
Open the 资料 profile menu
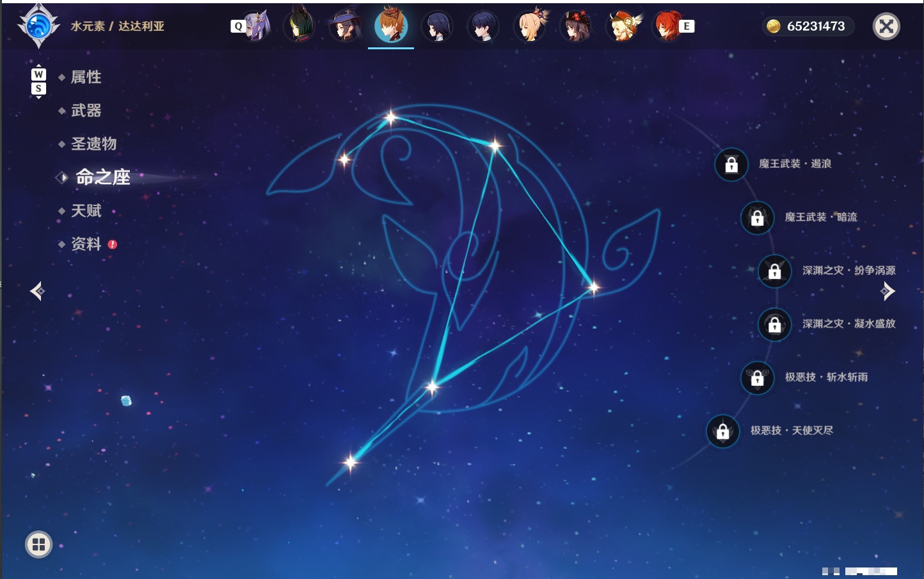(x=86, y=244)
